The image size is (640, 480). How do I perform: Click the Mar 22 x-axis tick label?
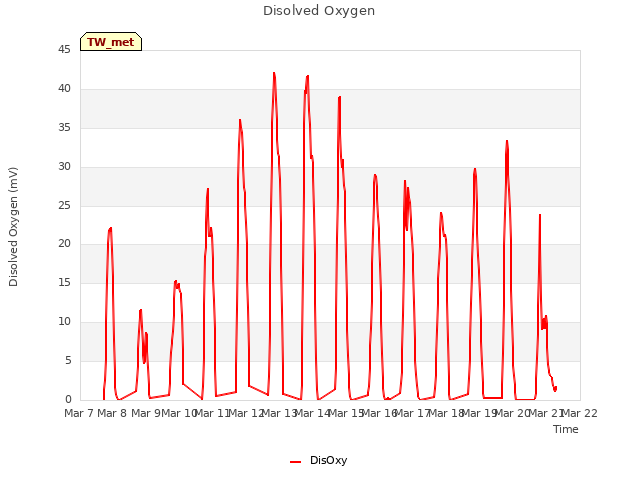click(580, 413)
